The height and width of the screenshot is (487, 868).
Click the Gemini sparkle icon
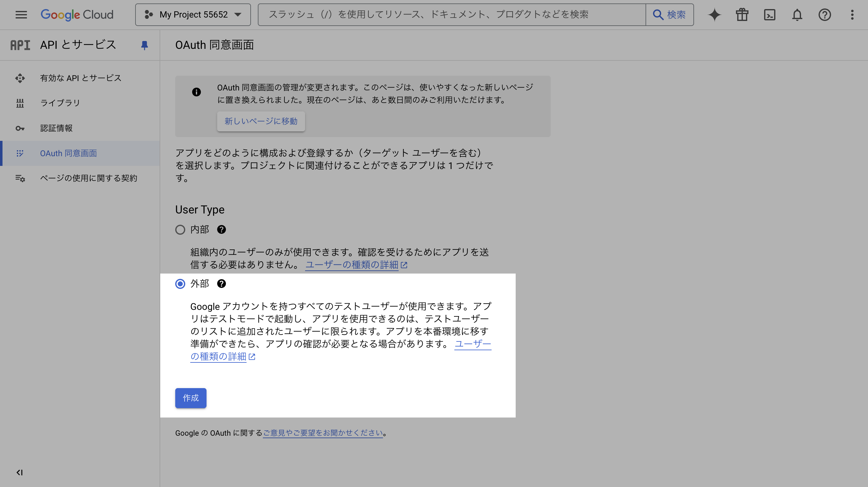point(714,14)
